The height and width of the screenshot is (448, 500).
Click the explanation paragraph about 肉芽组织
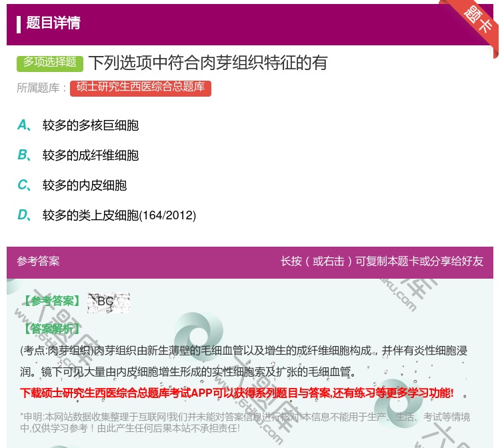point(243,361)
